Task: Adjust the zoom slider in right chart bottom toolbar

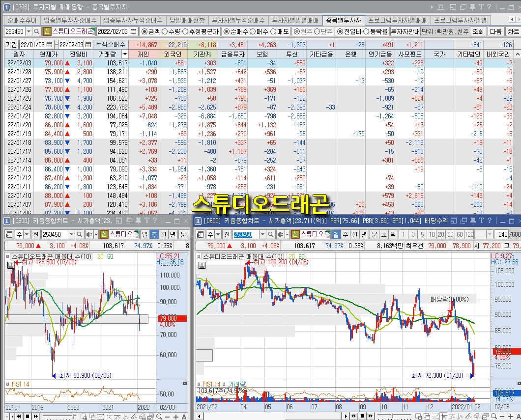Action: point(394,416)
